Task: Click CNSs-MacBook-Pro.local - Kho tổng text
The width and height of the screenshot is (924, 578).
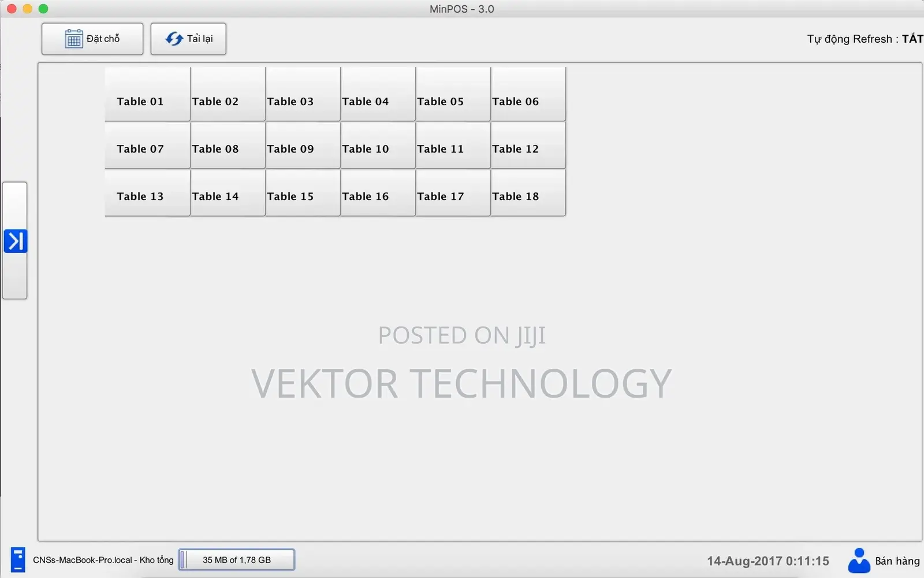Action: pos(103,560)
